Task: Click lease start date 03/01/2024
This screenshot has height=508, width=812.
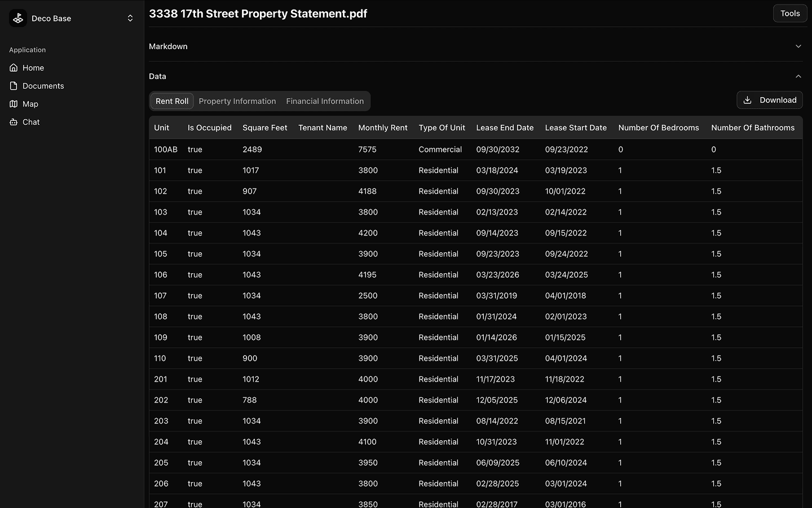Action: click(x=566, y=484)
